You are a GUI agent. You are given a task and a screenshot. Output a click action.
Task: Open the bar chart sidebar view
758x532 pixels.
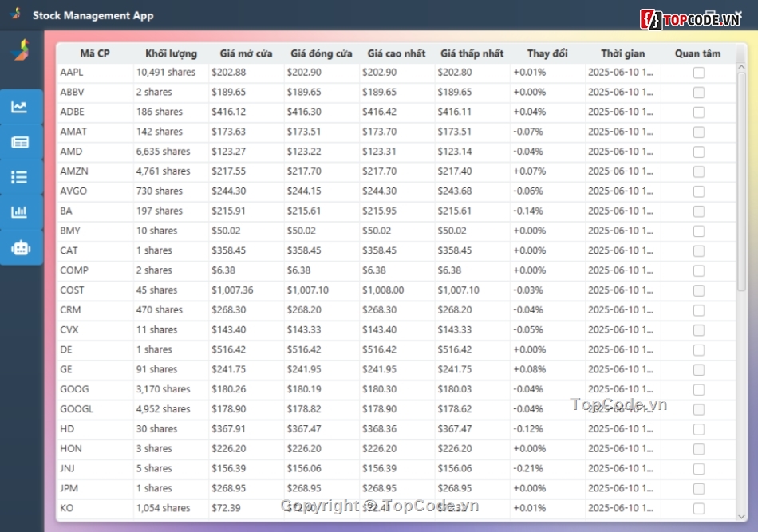click(21, 212)
